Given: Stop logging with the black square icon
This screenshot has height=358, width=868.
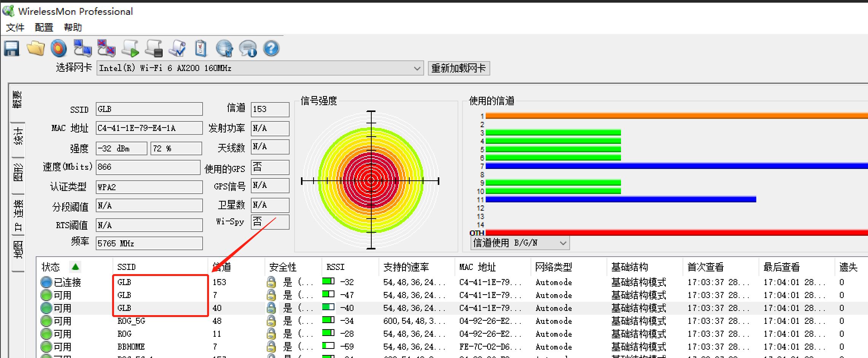Looking at the screenshot, I should point(154,49).
